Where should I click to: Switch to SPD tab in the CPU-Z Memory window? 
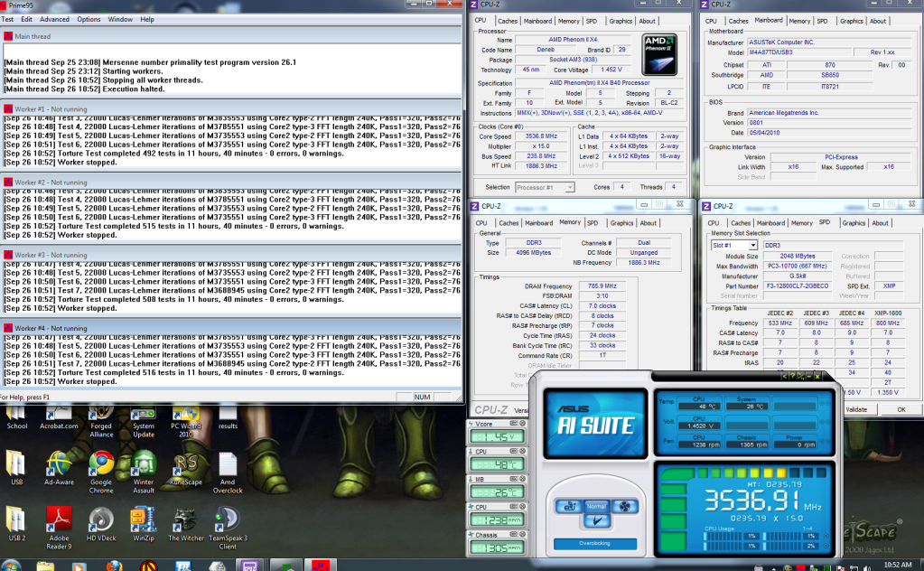click(x=593, y=223)
